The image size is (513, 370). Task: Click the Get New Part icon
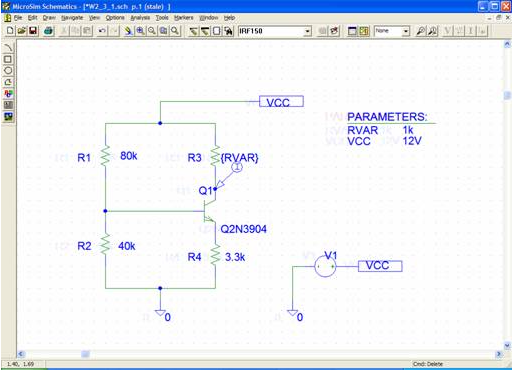pyautogui.click(x=228, y=31)
